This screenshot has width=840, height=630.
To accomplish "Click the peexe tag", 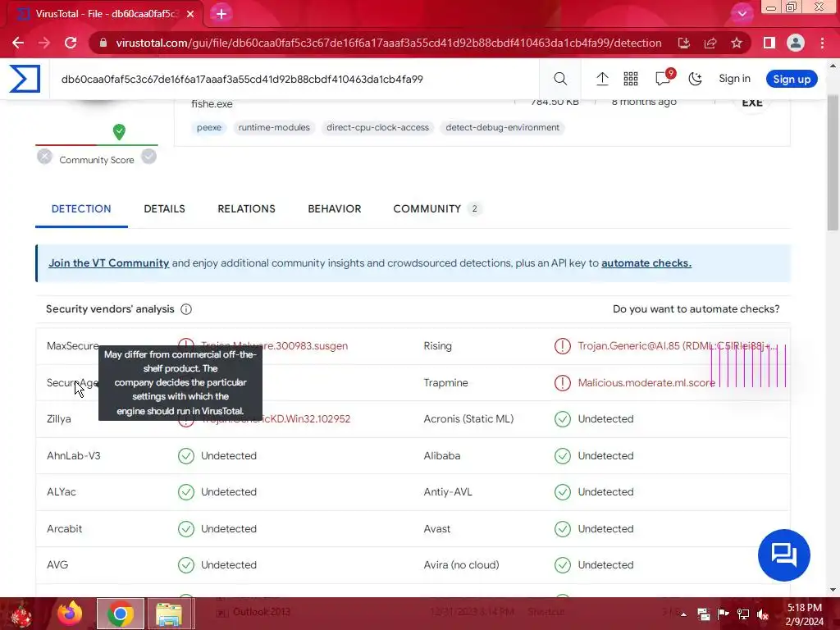I will [209, 127].
